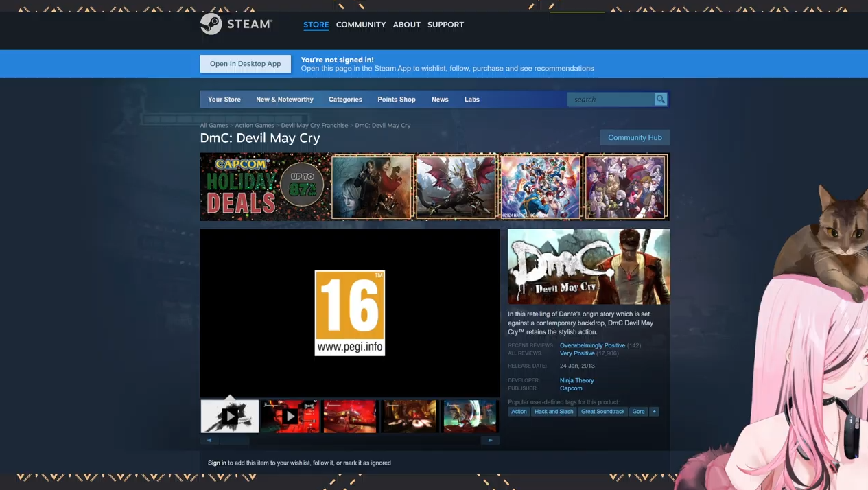This screenshot has width=868, height=490.
Task: Switch to the COMMUNITY tab
Action: (x=360, y=25)
